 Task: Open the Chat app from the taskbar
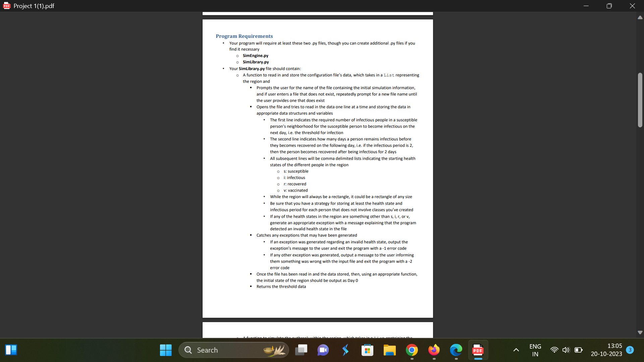coord(323,350)
